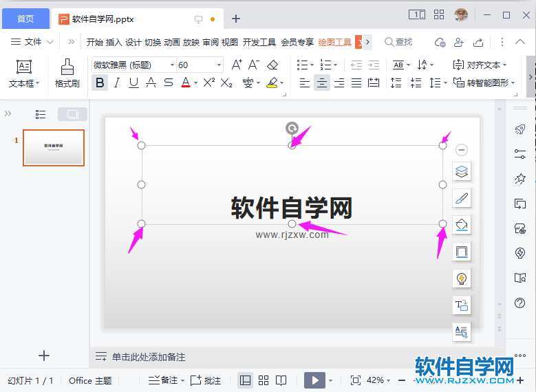Screen dimensions: 536x392
Task: Toggle superscript formatting
Action: (x=209, y=83)
